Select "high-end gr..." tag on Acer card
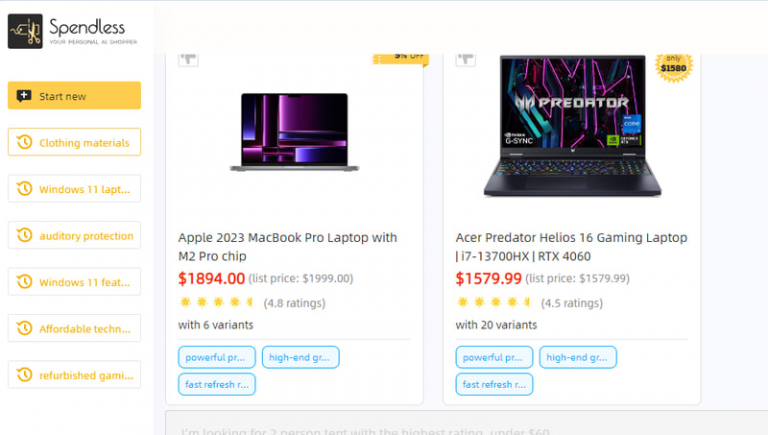The height and width of the screenshot is (435, 768). (578, 357)
